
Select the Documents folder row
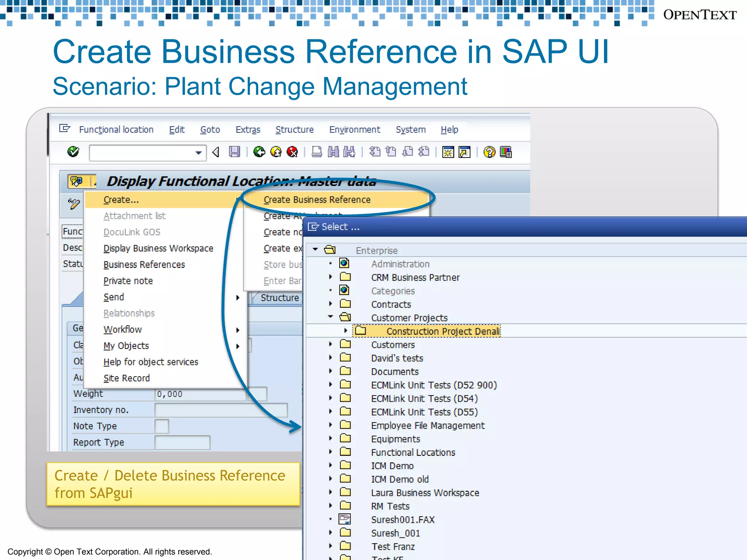coord(395,372)
